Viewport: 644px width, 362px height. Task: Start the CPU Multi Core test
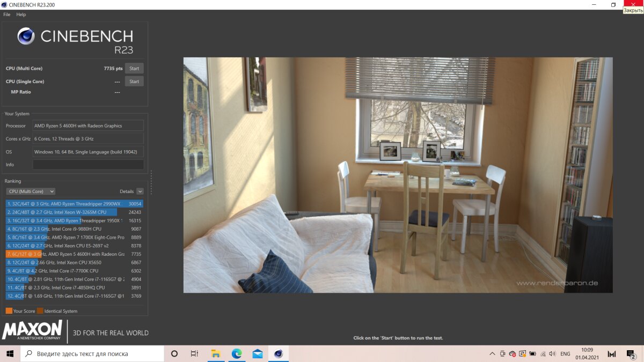[x=134, y=69]
